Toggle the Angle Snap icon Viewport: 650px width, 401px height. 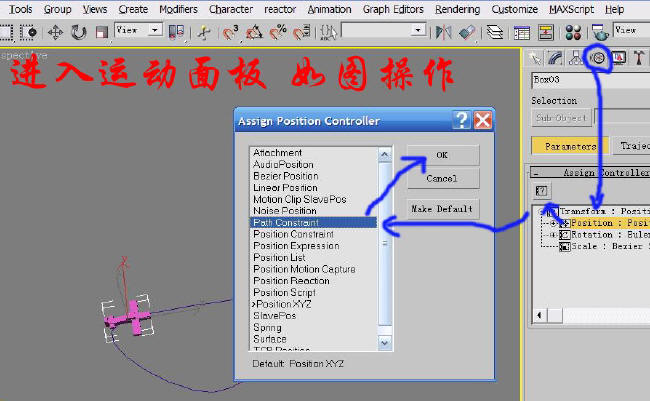255,32
